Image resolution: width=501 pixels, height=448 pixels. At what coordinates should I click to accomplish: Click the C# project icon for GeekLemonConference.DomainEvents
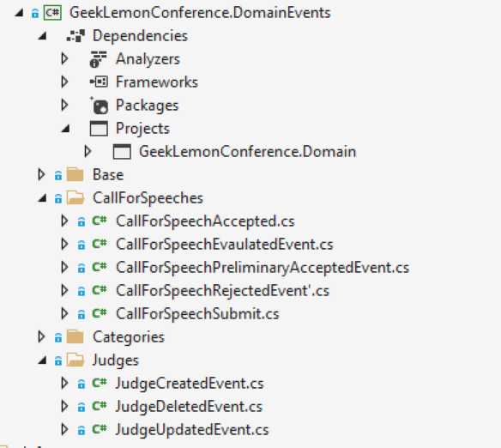click(x=52, y=13)
